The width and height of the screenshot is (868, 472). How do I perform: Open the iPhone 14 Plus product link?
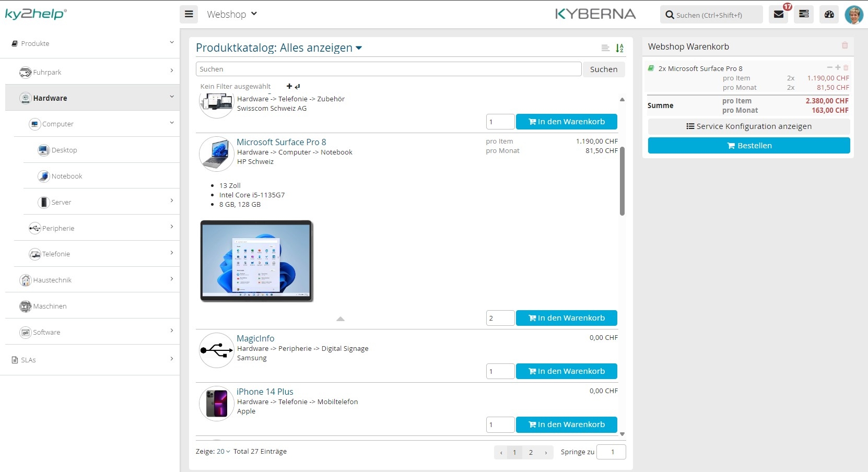265,392
